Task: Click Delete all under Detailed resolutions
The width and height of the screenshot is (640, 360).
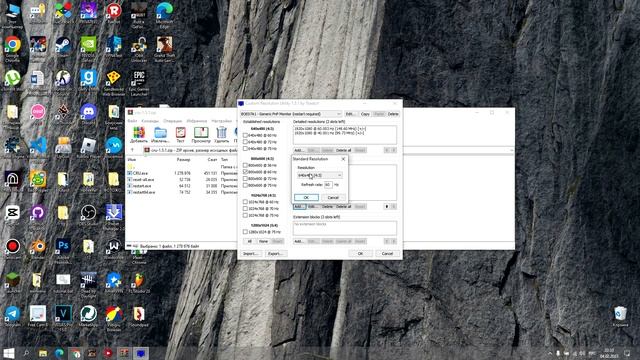Action: (343, 150)
